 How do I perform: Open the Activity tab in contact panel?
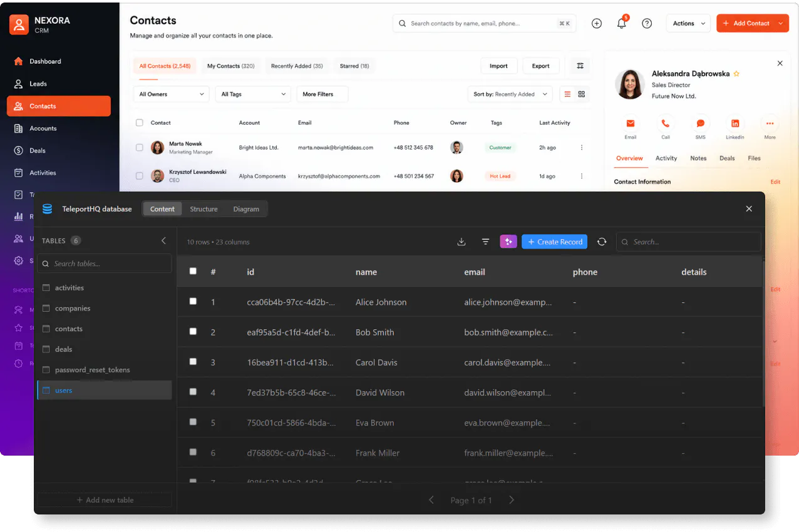tap(666, 158)
